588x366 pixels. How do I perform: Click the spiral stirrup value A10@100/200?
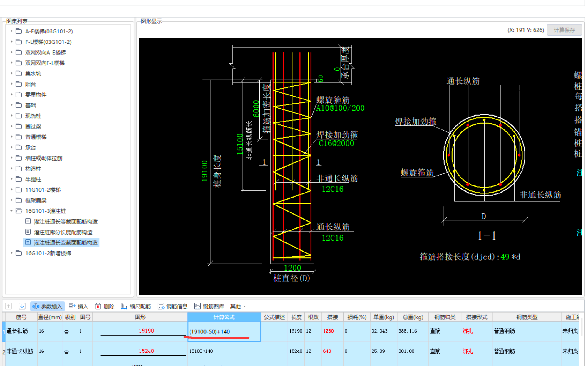[340, 108]
